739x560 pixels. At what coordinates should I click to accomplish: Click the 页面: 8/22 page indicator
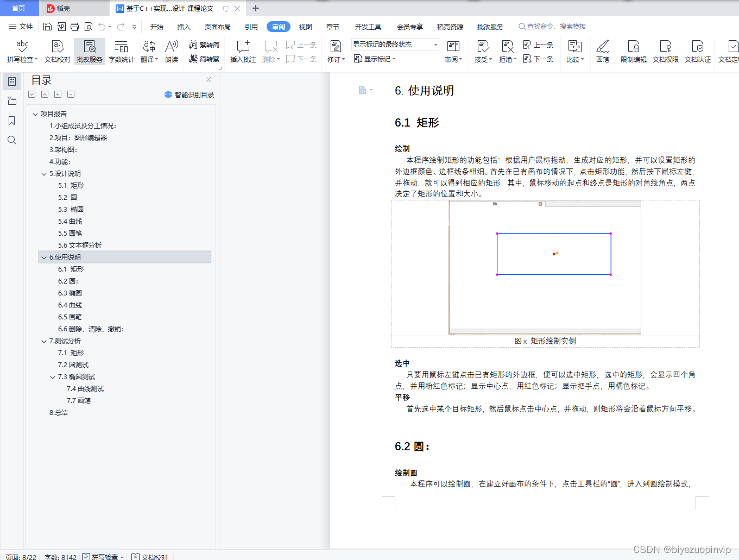[x=21, y=557]
